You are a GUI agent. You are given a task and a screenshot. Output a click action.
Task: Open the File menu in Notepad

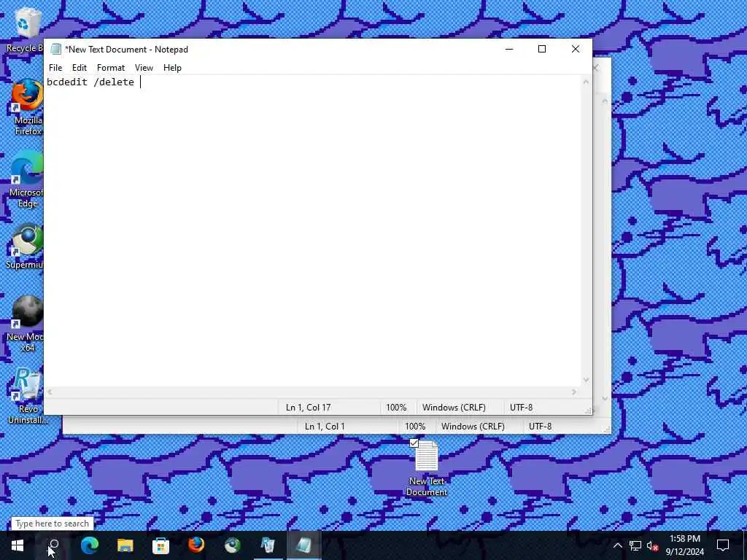[55, 68]
